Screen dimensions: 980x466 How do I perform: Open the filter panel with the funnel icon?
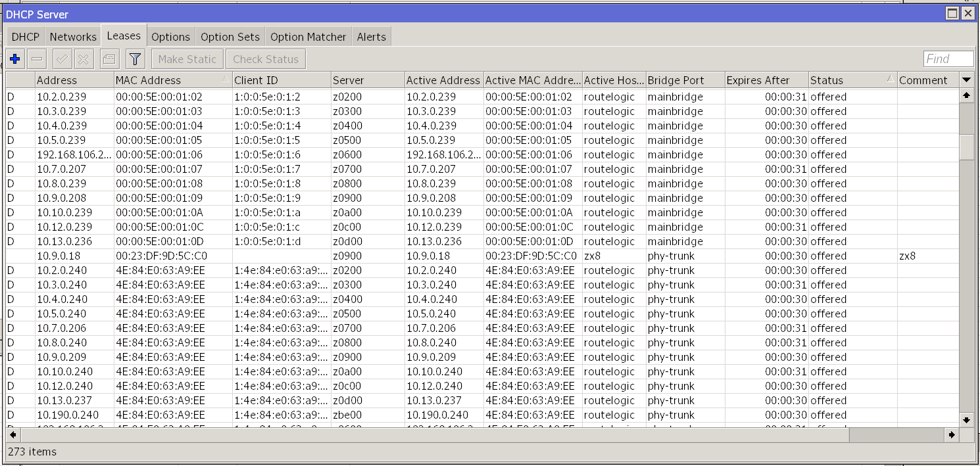135,58
